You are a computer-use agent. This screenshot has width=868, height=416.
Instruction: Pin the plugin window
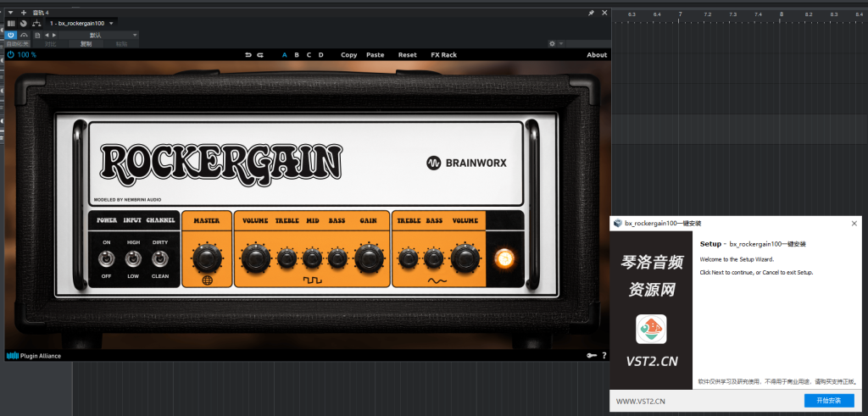[x=591, y=14]
